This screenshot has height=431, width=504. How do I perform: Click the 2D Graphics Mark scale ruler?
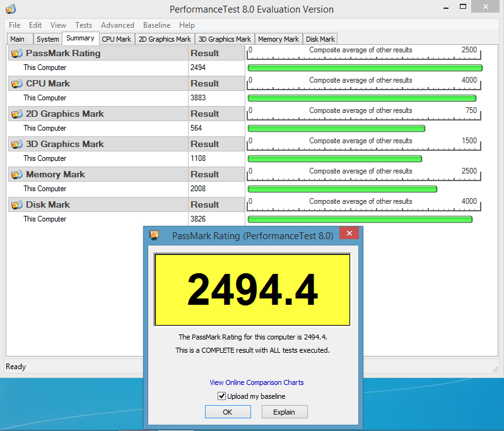tap(364, 114)
